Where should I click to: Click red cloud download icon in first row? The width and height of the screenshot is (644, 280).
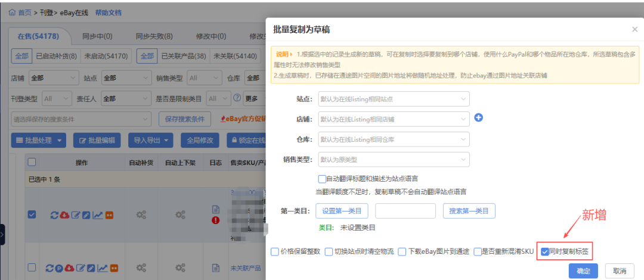coord(65,215)
